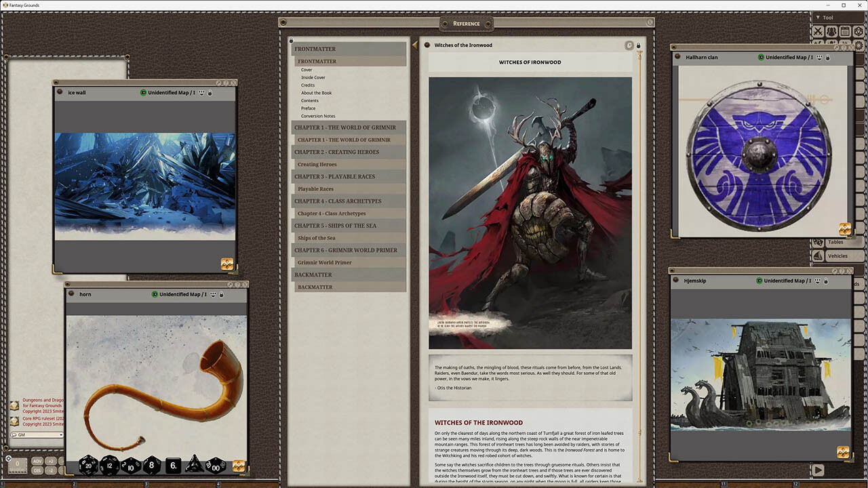The image size is (868, 488).
Task: Open the image toolbar on ice wall map
Action: pos(227,264)
